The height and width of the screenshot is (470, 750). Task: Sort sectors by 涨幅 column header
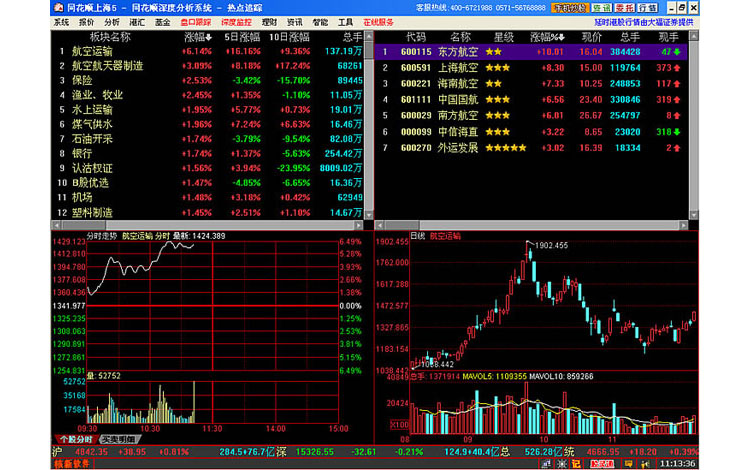(196, 36)
